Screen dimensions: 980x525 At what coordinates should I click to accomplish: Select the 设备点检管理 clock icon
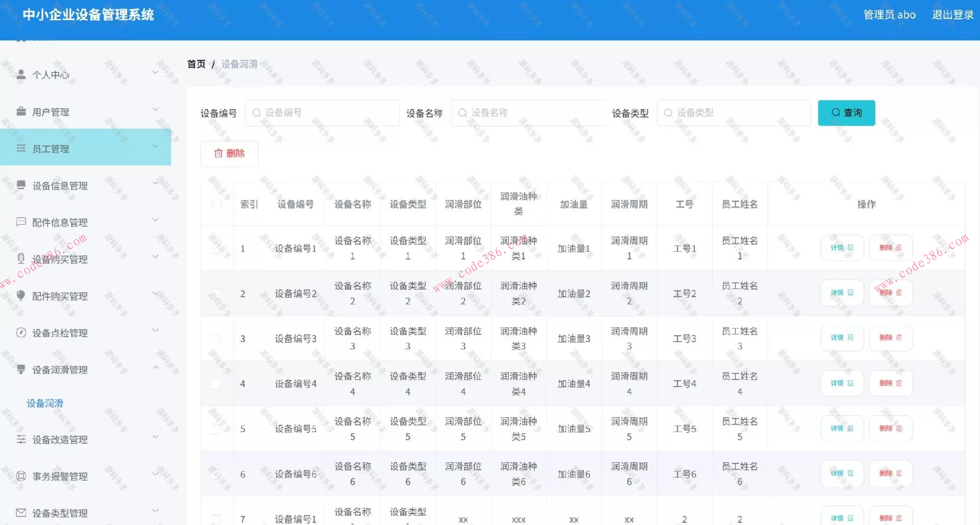click(x=21, y=332)
